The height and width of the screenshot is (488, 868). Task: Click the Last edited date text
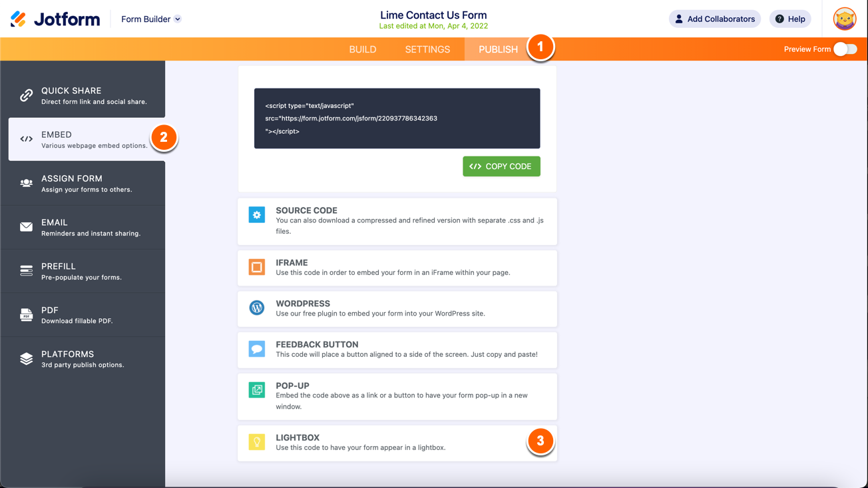[x=433, y=26]
